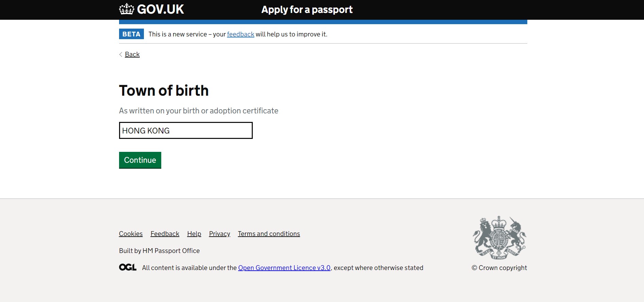644x302 pixels.
Task: Click the back chevron arrow icon
Action: pos(121,54)
